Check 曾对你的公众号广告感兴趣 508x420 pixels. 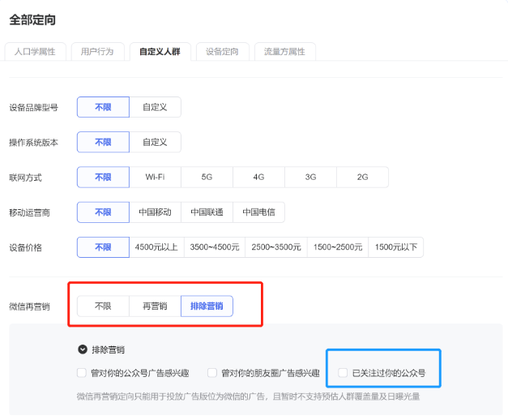click(82, 373)
